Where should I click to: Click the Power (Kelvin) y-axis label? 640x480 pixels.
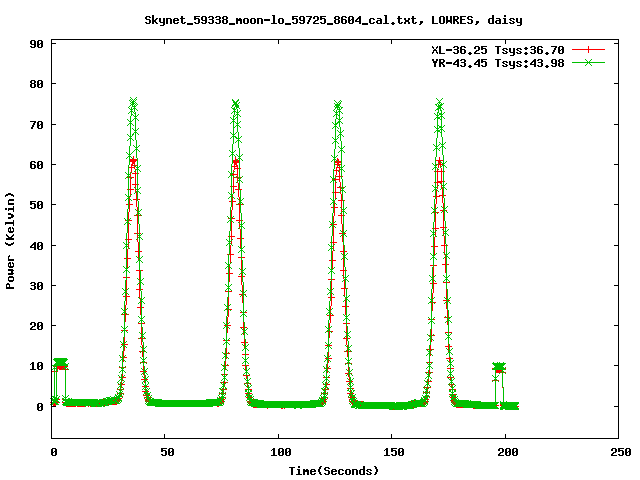10,241
